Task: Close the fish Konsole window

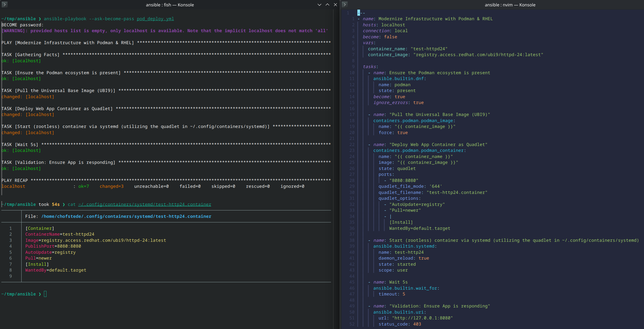Action: click(335, 5)
